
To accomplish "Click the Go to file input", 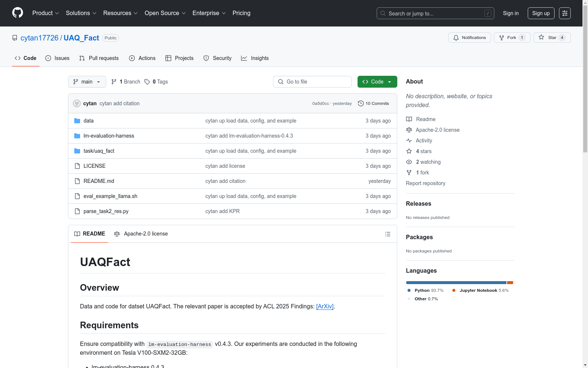I will pos(312,82).
